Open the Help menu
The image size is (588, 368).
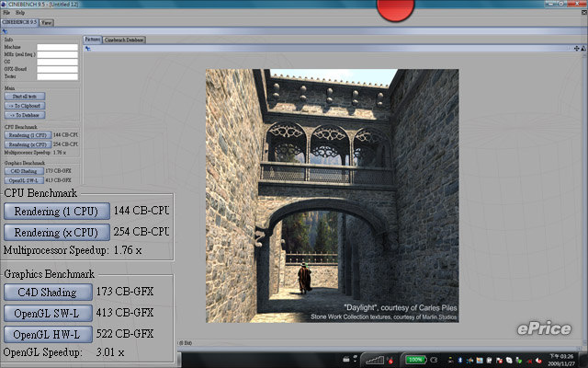point(20,13)
